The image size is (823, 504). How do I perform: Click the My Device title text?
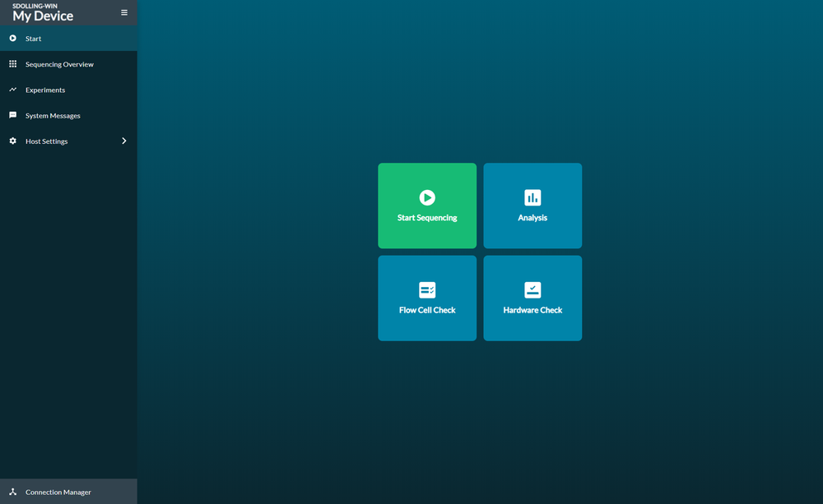click(43, 16)
